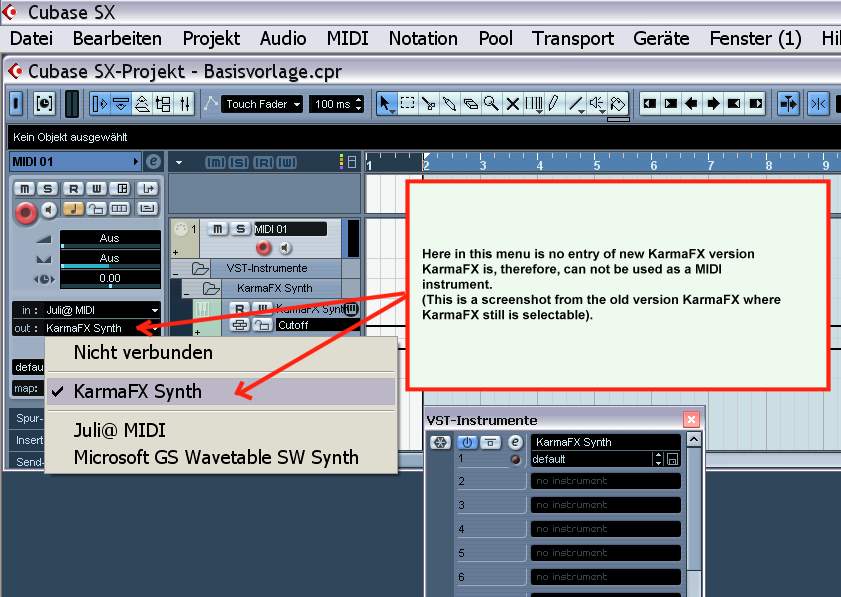
Task: Expand MIDI 01 track automation plus
Action: tap(175, 252)
